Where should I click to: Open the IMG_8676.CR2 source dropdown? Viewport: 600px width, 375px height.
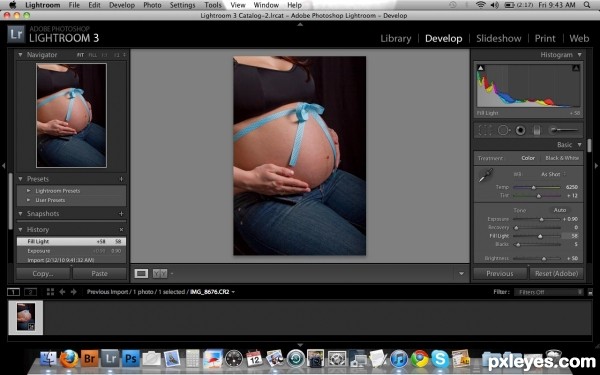tap(212, 292)
